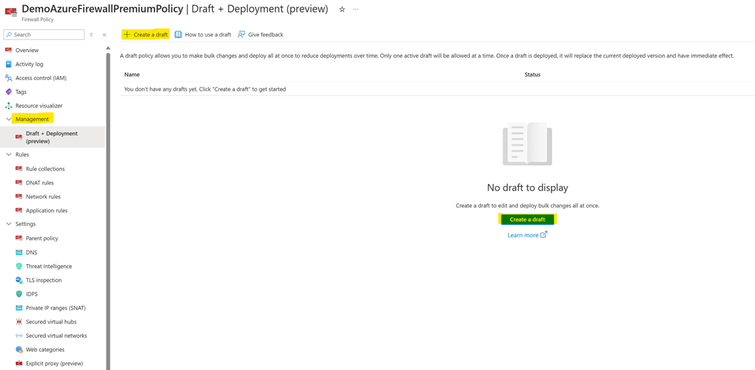Click the Overview sidebar icon
Screen dimensions: 755x370
8,50
